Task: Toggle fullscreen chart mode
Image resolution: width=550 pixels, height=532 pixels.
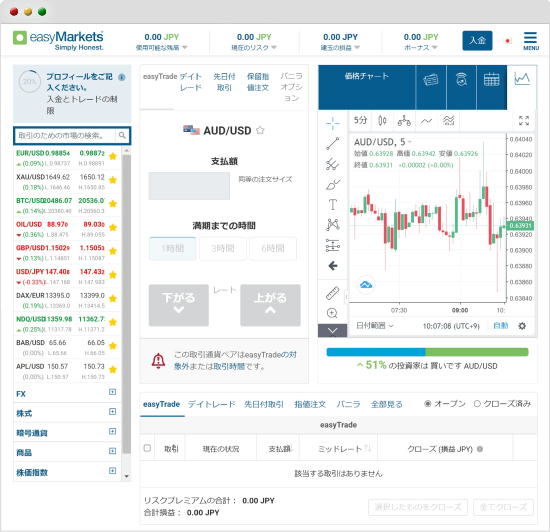Action: 524,121
